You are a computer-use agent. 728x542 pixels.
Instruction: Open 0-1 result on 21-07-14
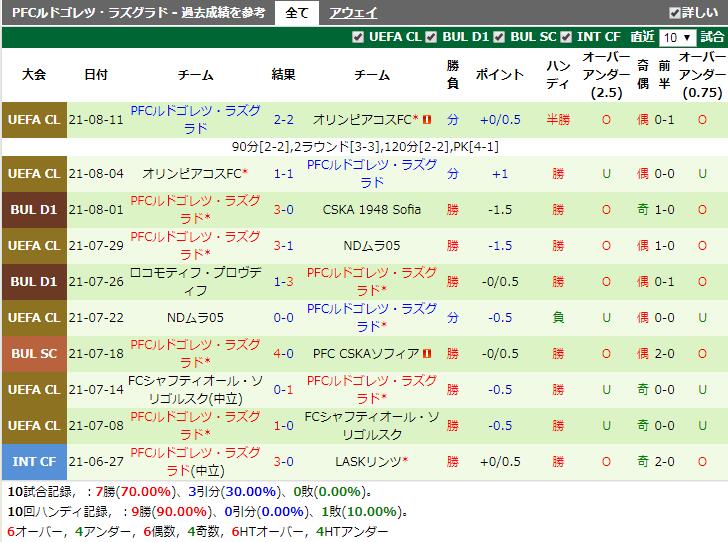tap(283, 390)
